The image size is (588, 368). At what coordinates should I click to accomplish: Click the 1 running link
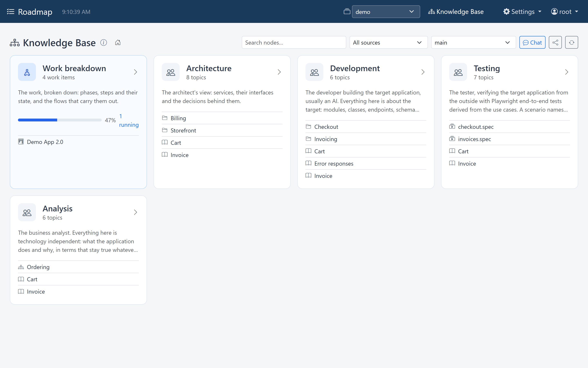(x=129, y=120)
